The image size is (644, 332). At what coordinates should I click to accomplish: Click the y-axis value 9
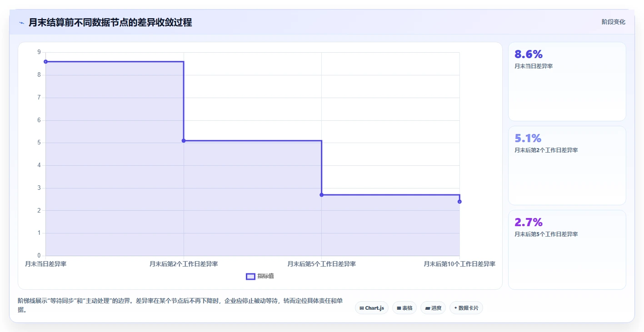tap(39, 52)
